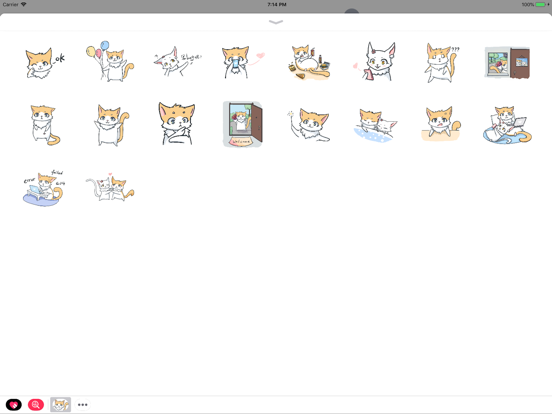The height and width of the screenshot is (414, 552).
Task: Tap the 7:14 PM clock in status bar
Action: [277, 5]
